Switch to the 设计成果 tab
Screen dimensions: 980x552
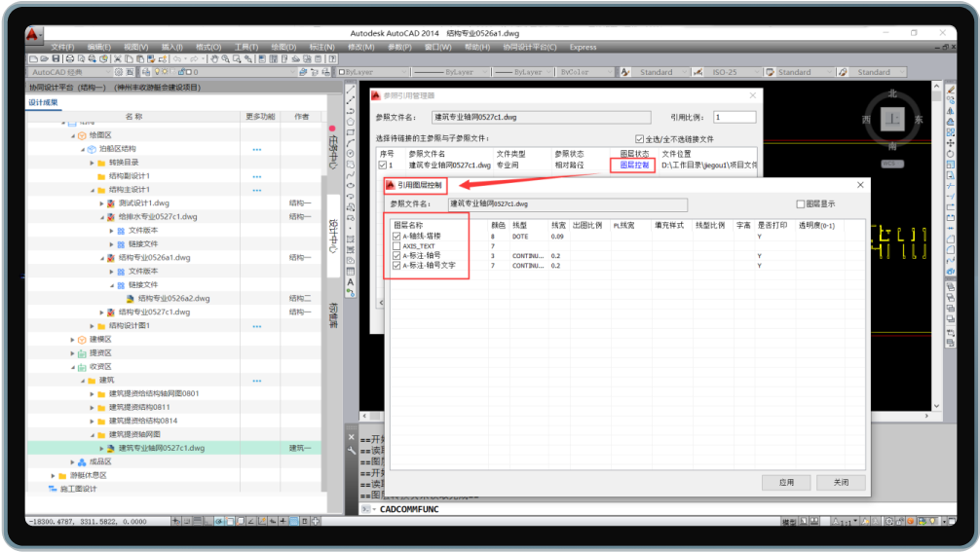(43, 102)
